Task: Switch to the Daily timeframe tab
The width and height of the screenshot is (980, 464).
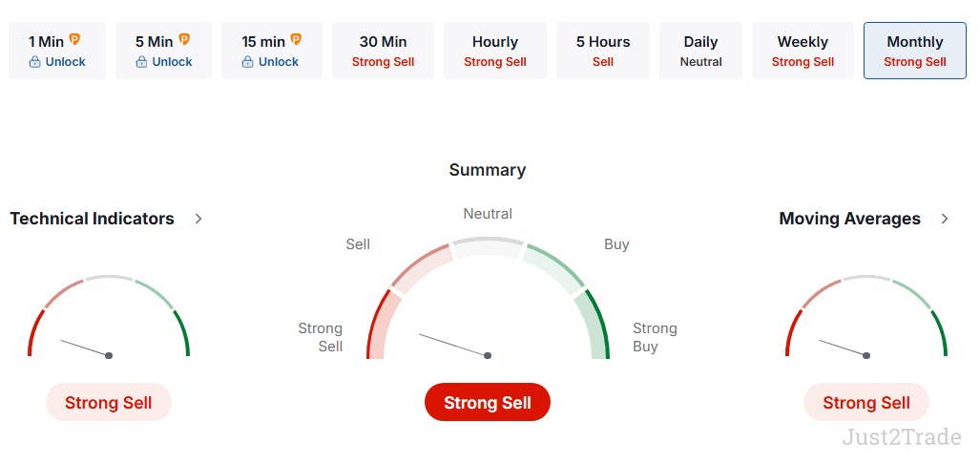Action: (700, 51)
